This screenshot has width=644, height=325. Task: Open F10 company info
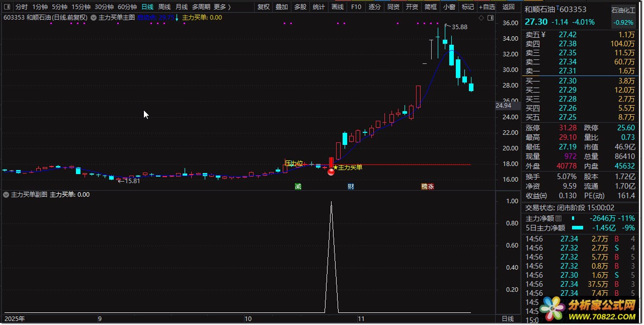tap(356, 7)
